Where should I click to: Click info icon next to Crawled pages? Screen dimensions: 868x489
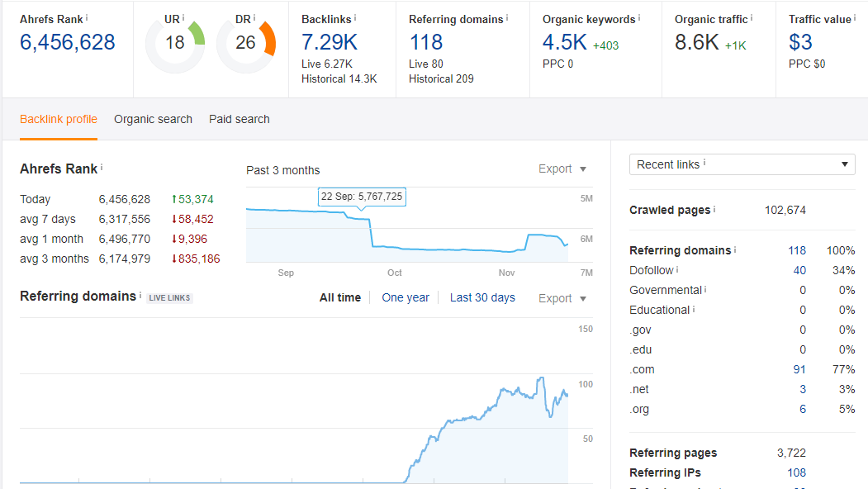point(714,210)
